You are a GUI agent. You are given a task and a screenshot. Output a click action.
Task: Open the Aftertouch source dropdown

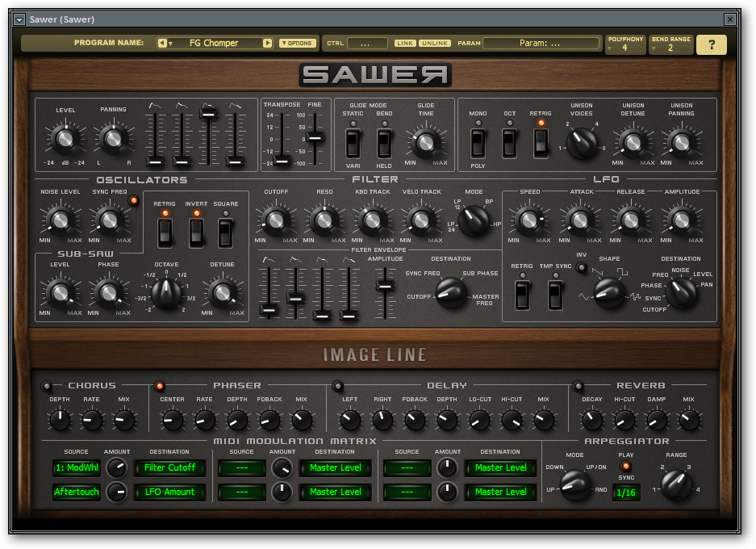(x=77, y=492)
